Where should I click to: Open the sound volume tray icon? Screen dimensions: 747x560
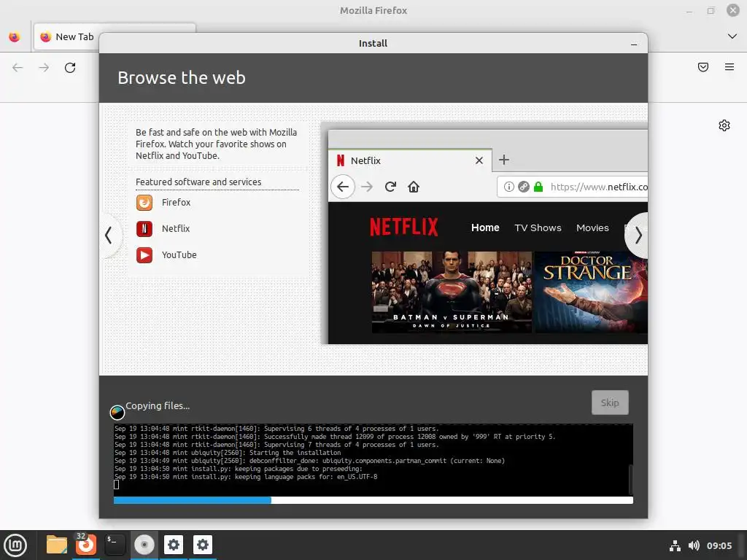pyautogui.click(x=694, y=545)
